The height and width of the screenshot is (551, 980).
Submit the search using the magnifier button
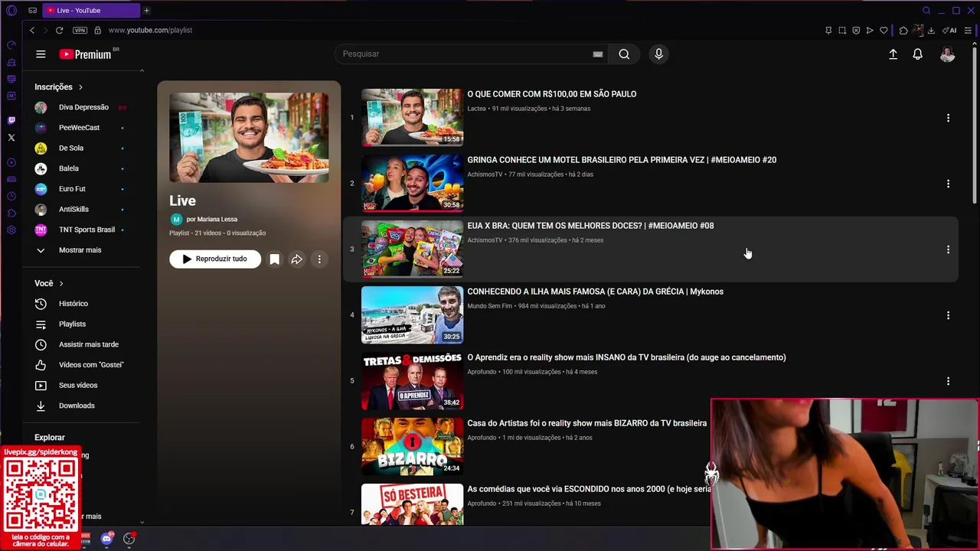pyautogui.click(x=624, y=54)
